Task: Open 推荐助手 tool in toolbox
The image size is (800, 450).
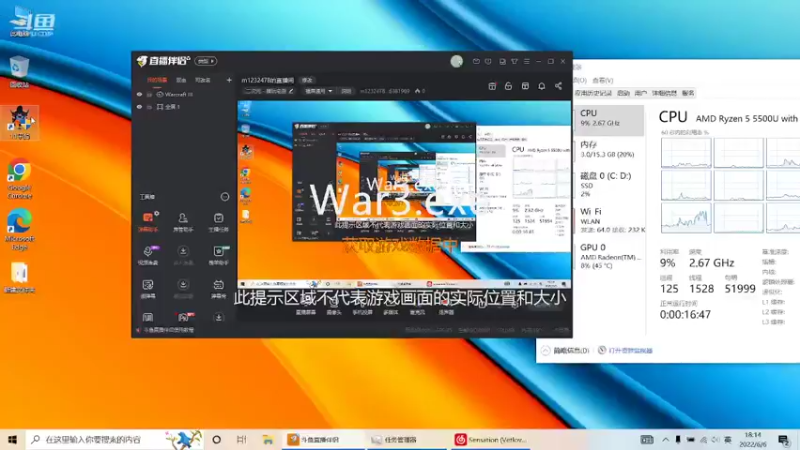Action: [x=218, y=255]
